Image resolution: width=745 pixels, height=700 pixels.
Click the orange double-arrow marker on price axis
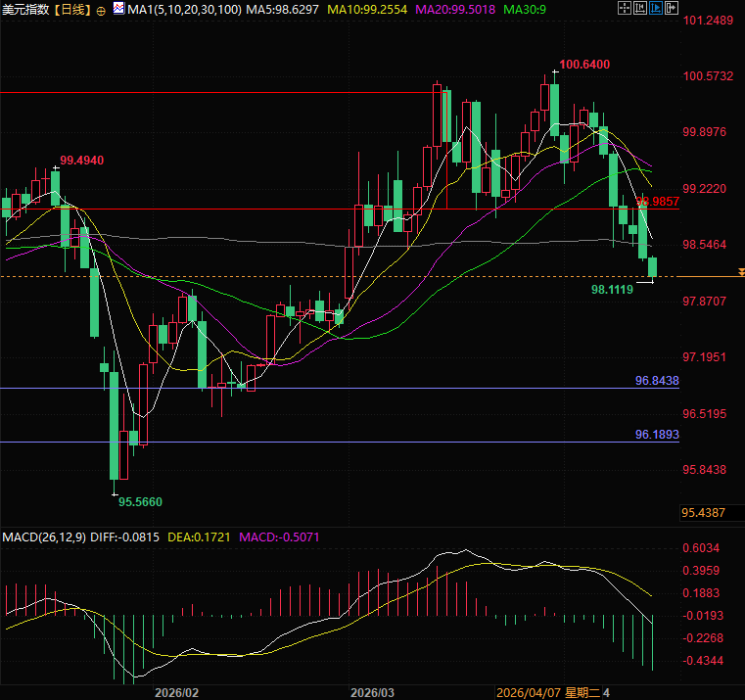point(740,271)
